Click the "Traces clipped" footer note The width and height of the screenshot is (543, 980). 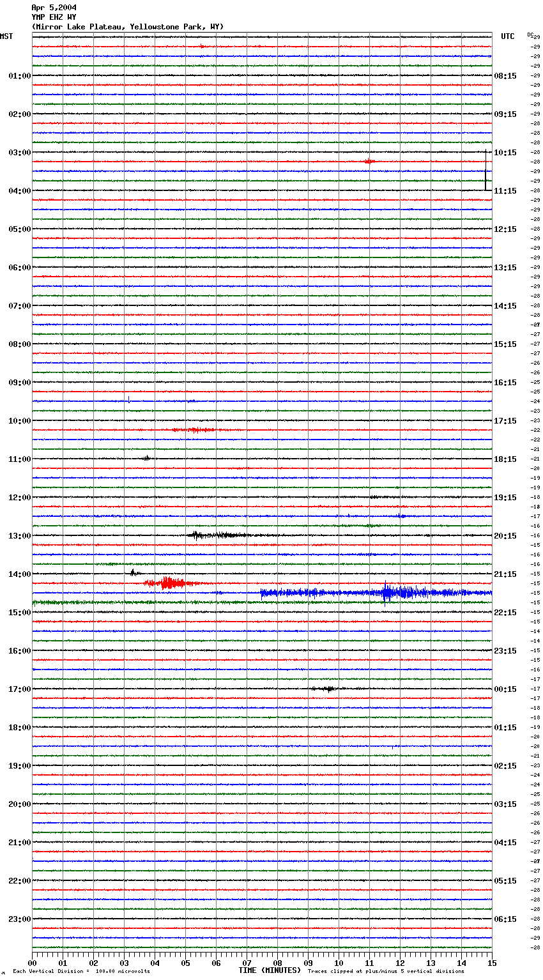coord(386,972)
